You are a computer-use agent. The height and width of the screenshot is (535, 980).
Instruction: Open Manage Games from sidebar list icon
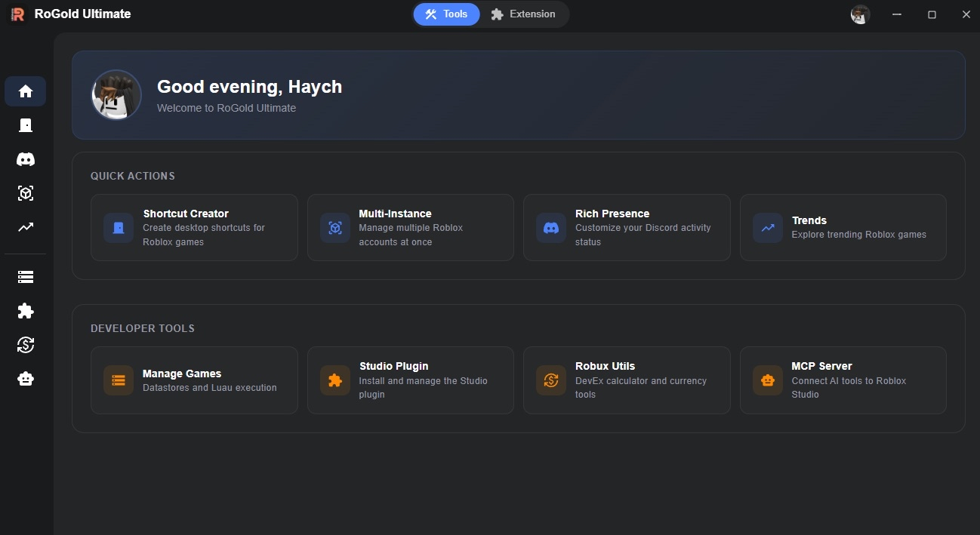click(26, 277)
